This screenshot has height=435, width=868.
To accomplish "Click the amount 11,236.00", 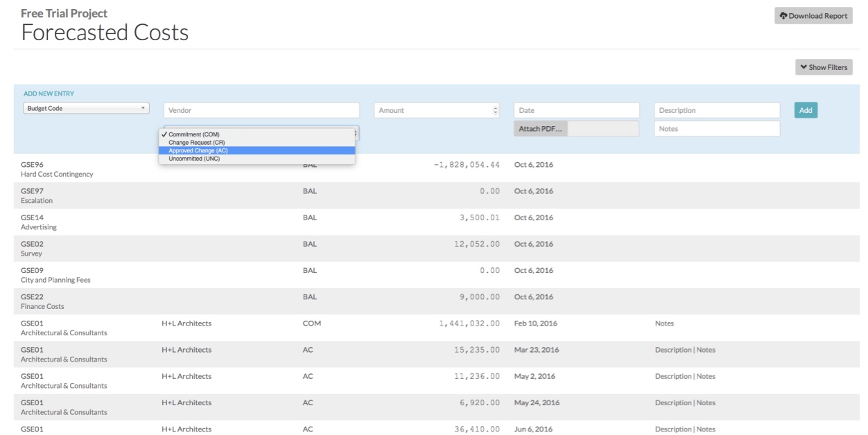I will (477, 376).
